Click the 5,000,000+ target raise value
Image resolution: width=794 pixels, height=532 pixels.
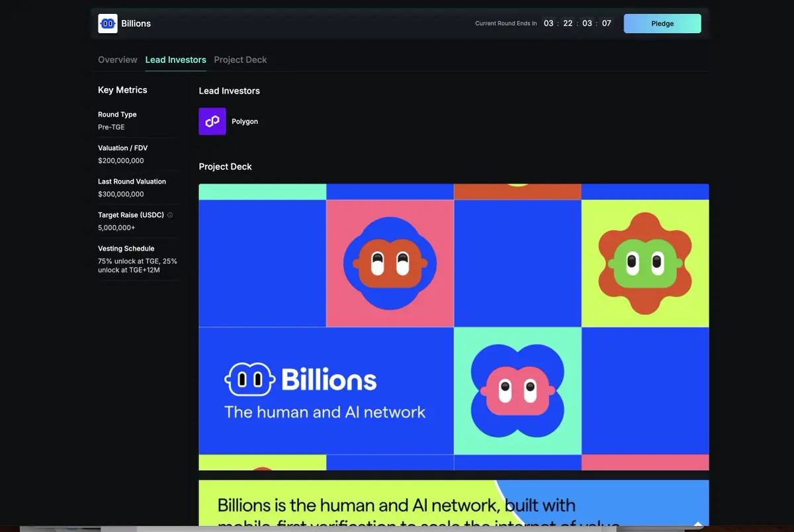point(116,228)
